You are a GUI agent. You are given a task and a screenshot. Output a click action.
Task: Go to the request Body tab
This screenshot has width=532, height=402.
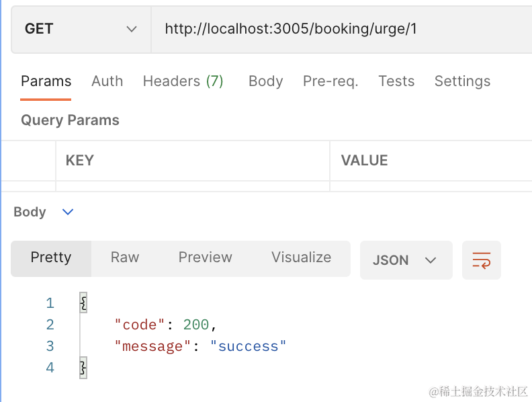(x=265, y=81)
